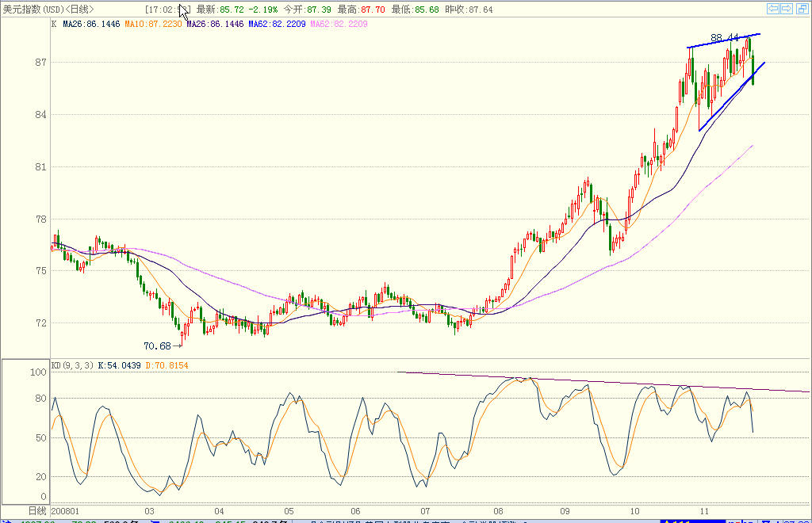This screenshot has width=812, height=523.
Task: Click the 日线 period label at bottom left
Action: pyautogui.click(x=38, y=510)
